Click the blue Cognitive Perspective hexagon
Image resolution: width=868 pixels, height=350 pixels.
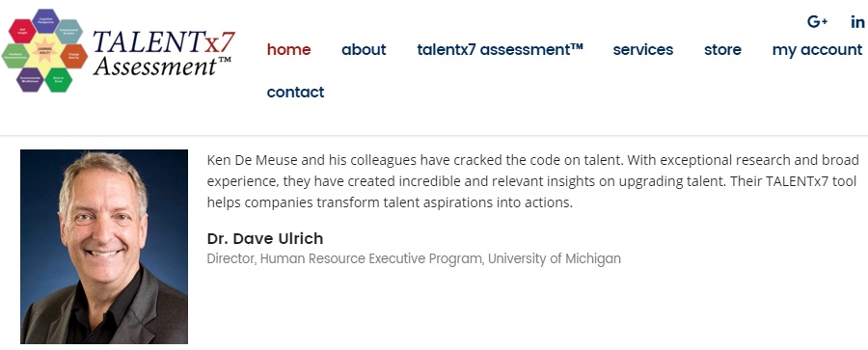[46, 20]
